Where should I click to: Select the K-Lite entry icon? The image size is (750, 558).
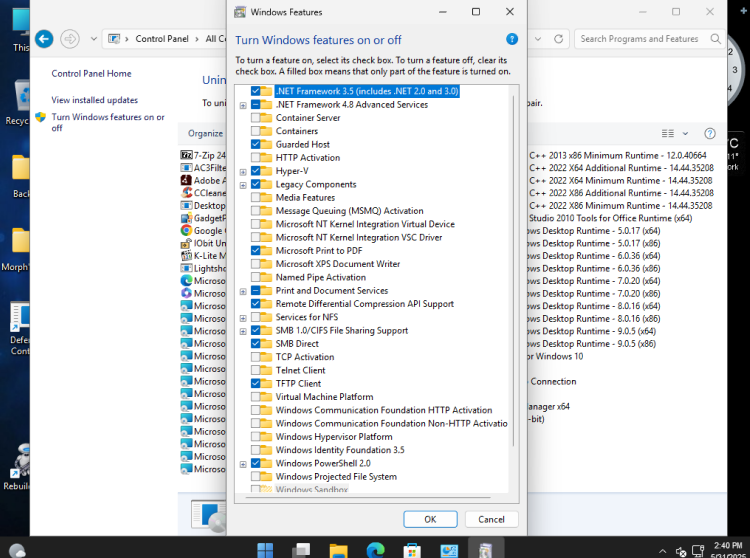pyautogui.click(x=186, y=255)
